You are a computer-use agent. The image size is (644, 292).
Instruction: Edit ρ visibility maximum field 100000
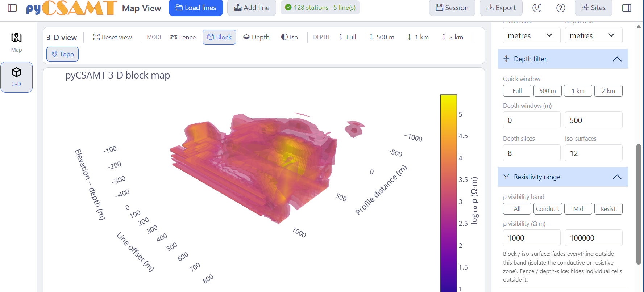pos(594,238)
